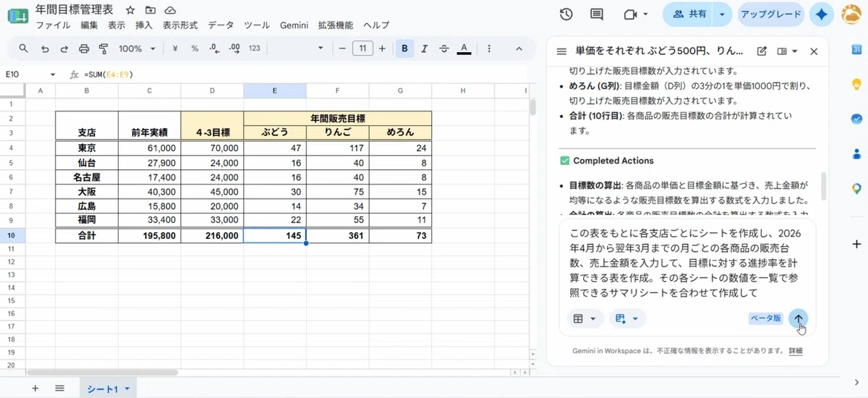This screenshot has width=868, height=398.
Task: Activate the paint format tool
Action: (x=103, y=49)
